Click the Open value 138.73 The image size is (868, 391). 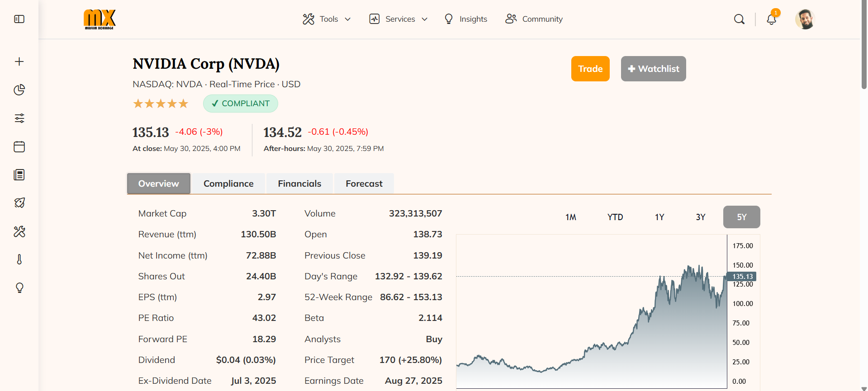(x=428, y=234)
